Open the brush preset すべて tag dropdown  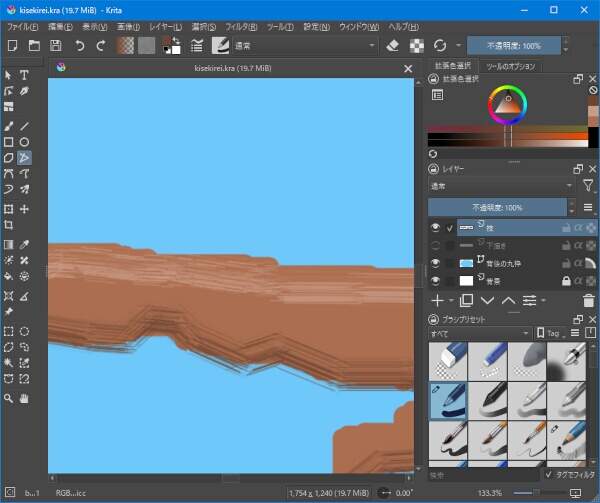[479, 333]
